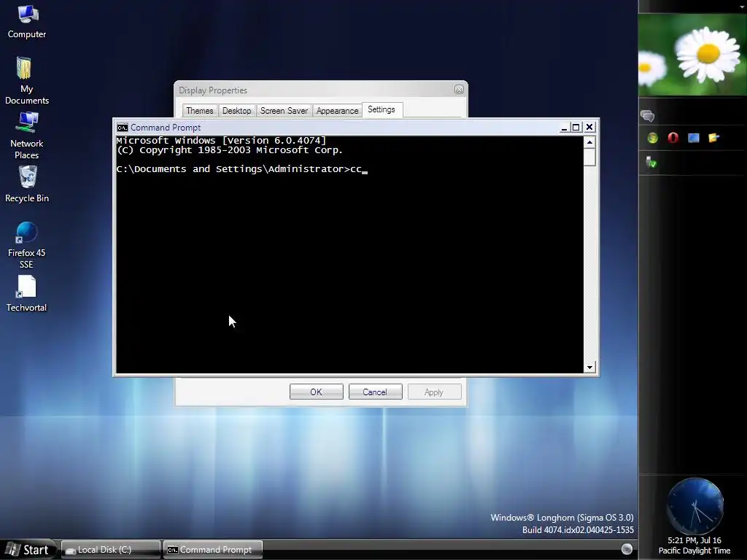This screenshot has height=560, width=747.
Task: Switch to the Desktop tab
Action: click(x=237, y=111)
